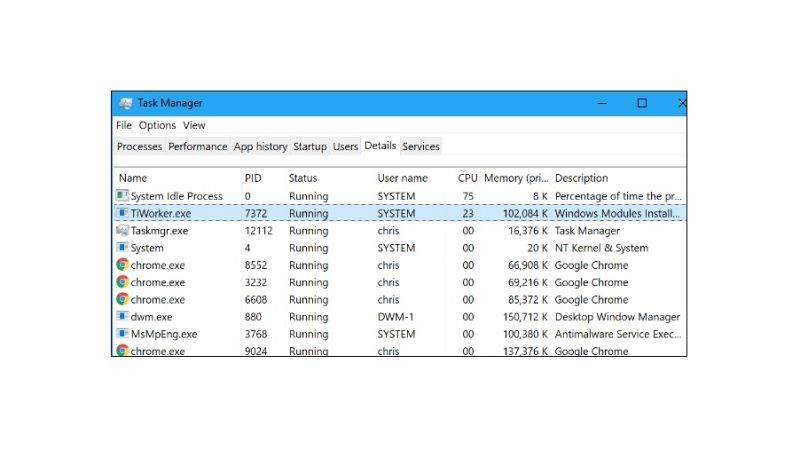
Task: Click the Windows Modules Install... description
Action: point(617,213)
